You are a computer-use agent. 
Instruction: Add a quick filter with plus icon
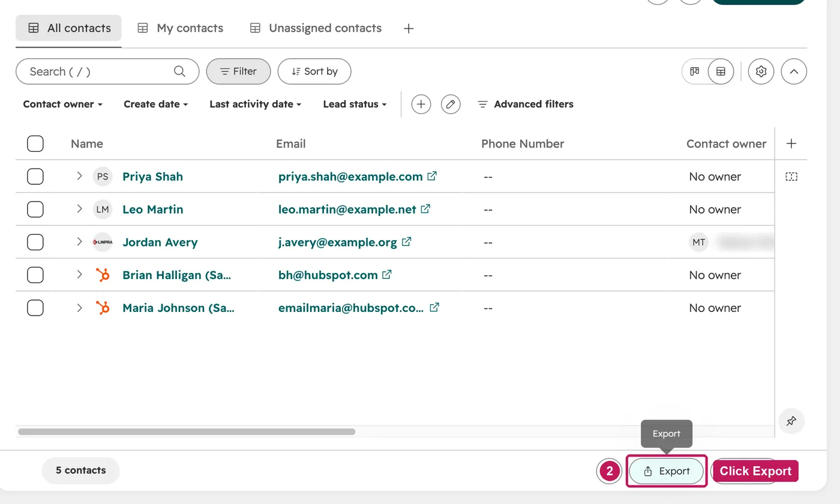click(x=421, y=104)
